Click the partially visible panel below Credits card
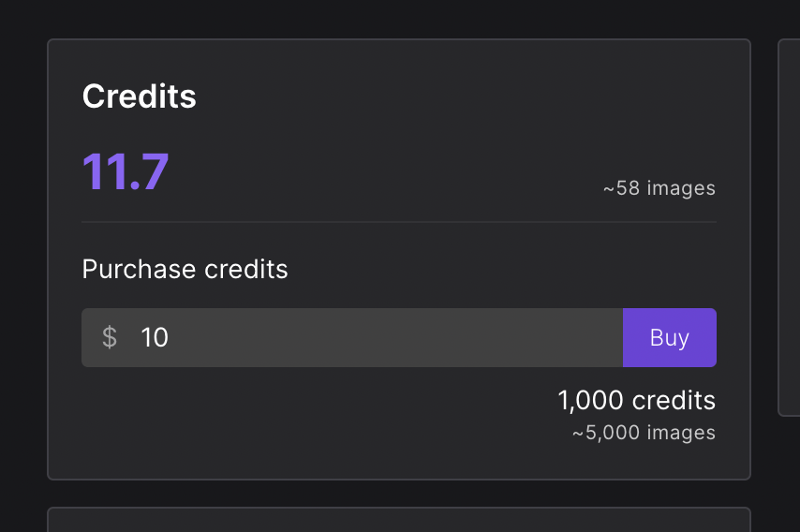The height and width of the screenshot is (532, 800). (399, 521)
